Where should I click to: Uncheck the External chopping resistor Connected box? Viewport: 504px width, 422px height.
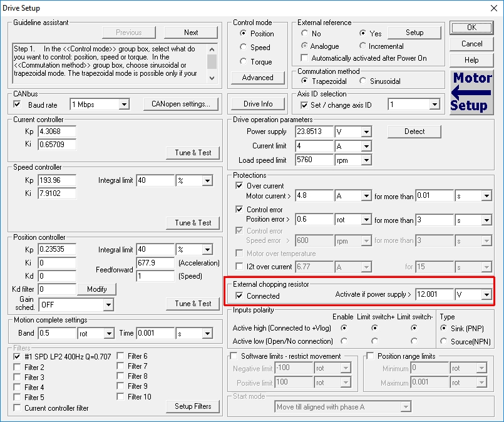239,296
